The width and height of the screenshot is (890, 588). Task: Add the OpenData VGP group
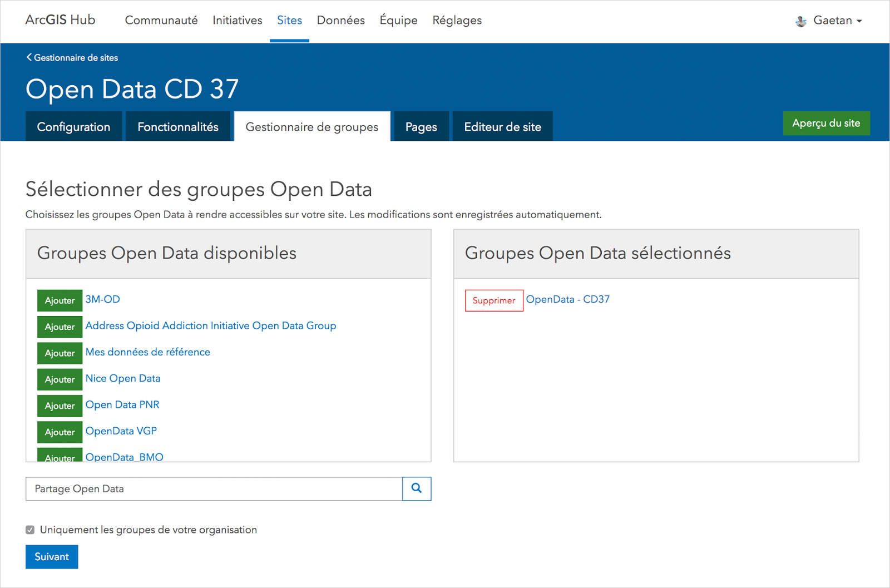pos(60,432)
